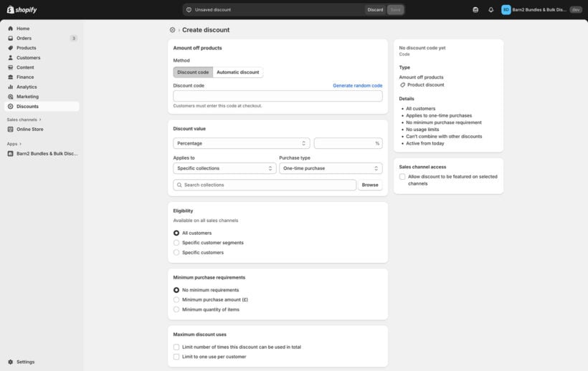Open Online Store sales channel

point(42,129)
